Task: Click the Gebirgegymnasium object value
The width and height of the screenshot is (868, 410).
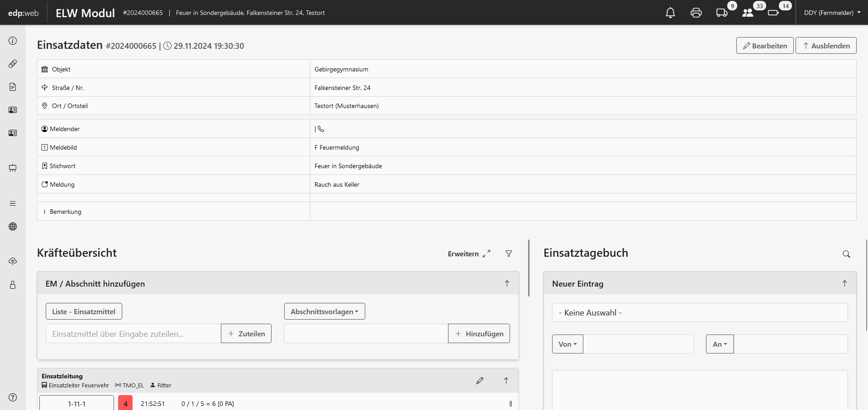Action: (341, 69)
